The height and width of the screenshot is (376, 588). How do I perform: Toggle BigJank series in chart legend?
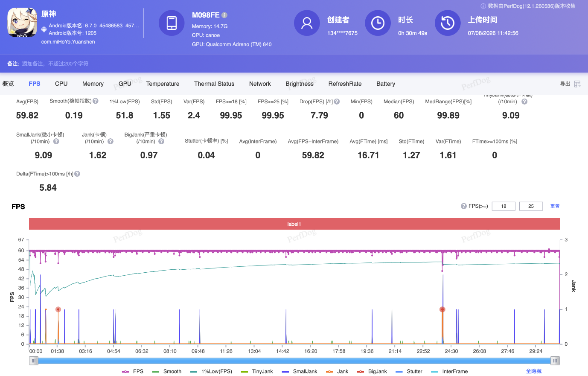tap(372, 371)
